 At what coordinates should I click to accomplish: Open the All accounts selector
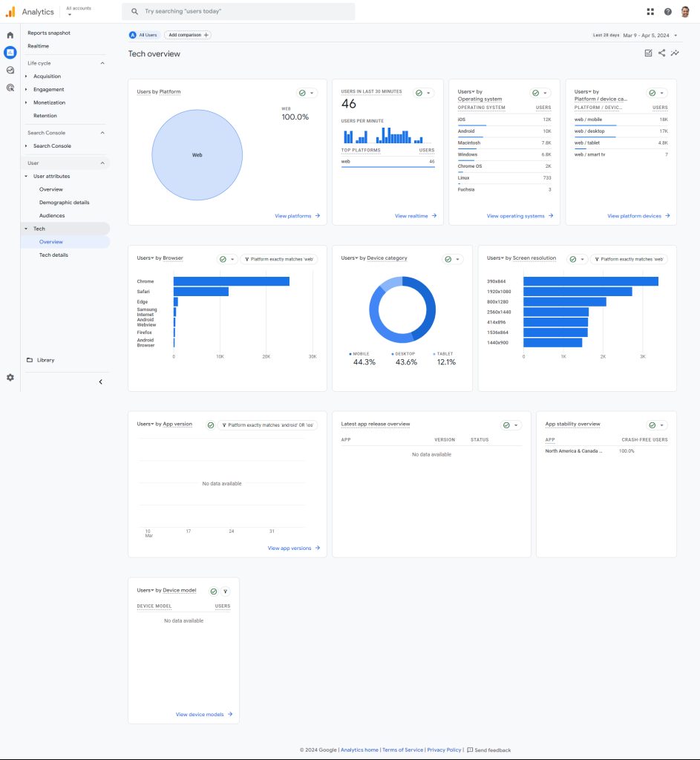coord(79,10)
